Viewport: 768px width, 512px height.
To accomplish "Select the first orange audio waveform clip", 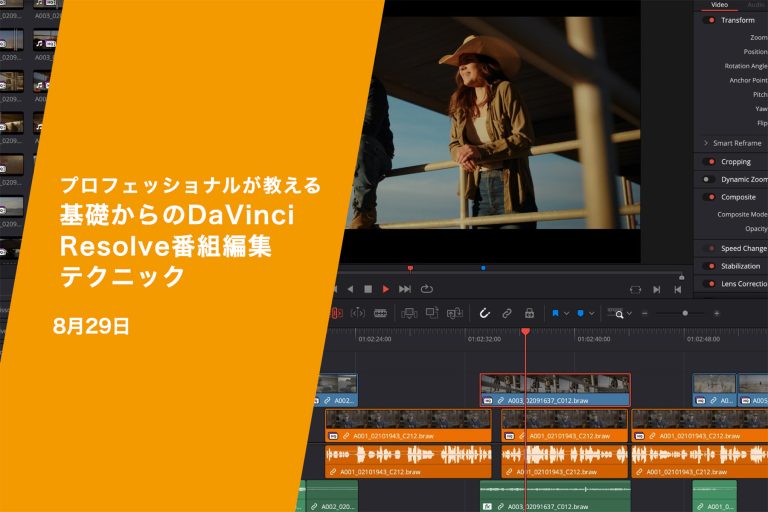I will (x=408, y=461).
